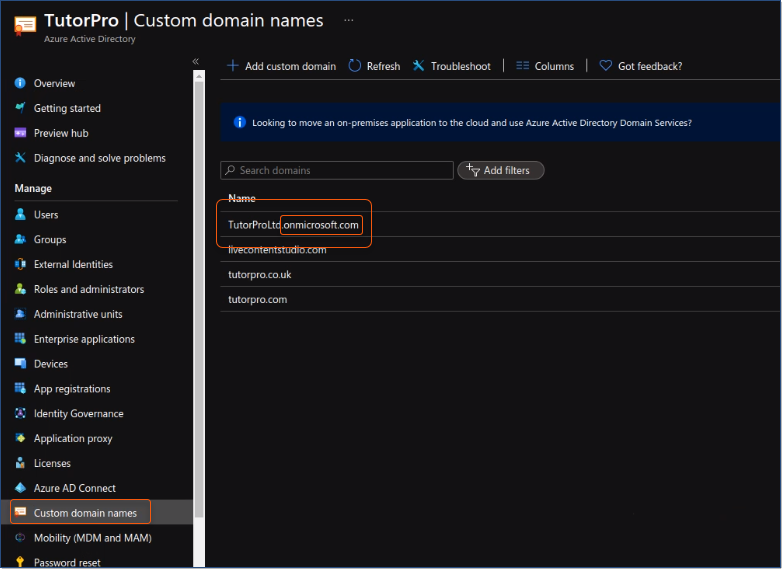This screenshot has height=571, width=784.
Task: Click the Groups people icon
Action: pos(20,240)
